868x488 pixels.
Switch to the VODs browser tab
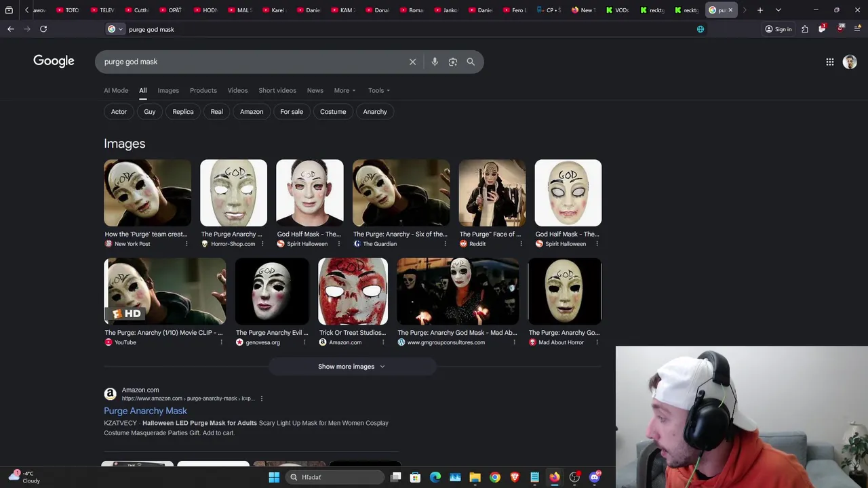click(618, 10)
